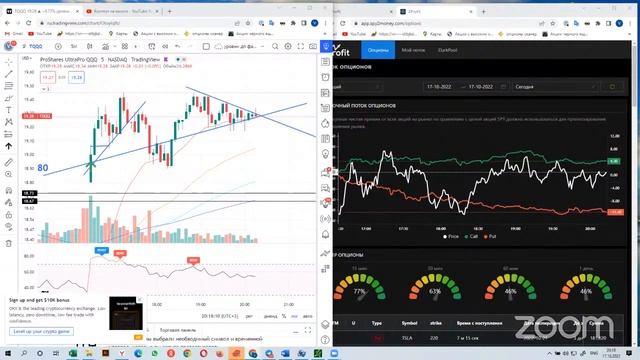The height and width of the screenshot is (360, 640).
Task: Open chart settings gear icon
Action: pos(288,47)
